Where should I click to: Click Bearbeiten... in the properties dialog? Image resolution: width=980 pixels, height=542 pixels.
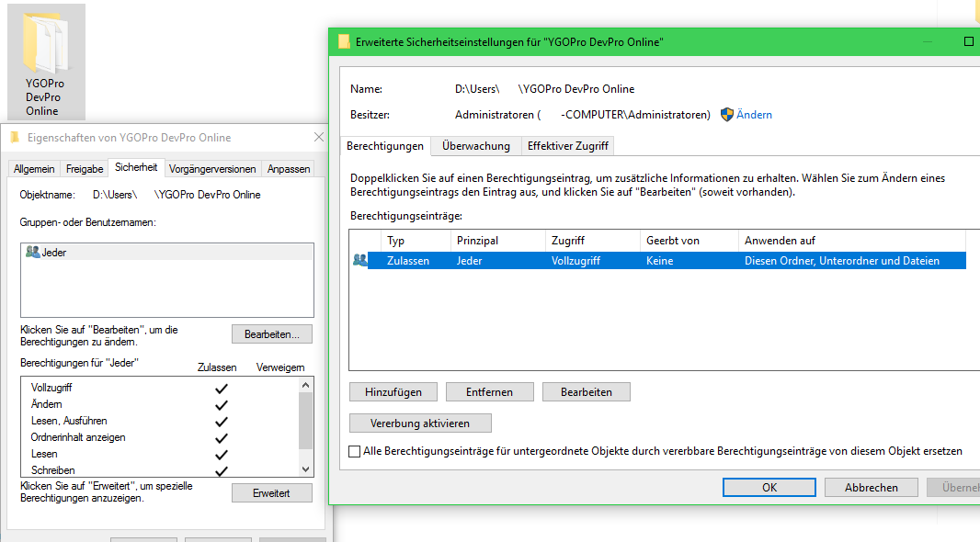coord(272,334)
